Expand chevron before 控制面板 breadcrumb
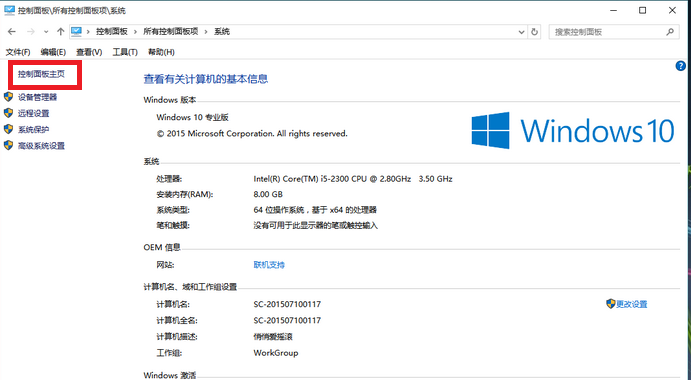The width and height of the screenshot is (691, 380). pos(88,32)
